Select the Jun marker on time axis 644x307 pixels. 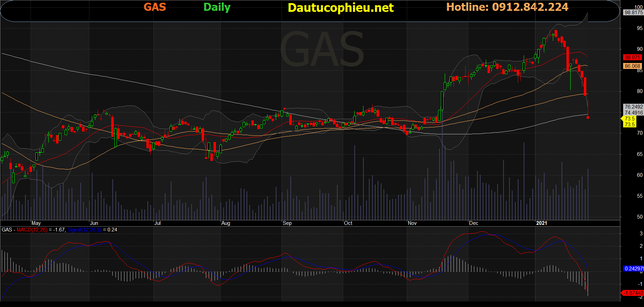(x=94, y=223)
